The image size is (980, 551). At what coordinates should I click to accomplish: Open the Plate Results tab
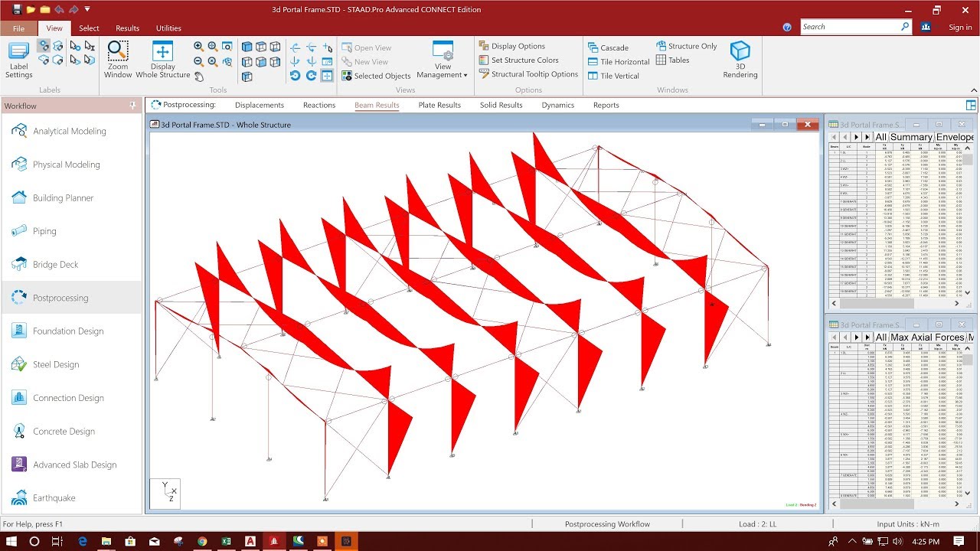[439, 106]
